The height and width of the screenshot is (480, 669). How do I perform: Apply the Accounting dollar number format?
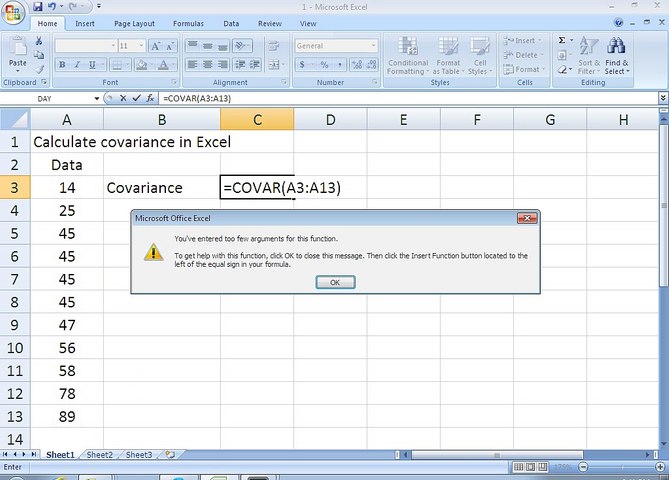302,64
